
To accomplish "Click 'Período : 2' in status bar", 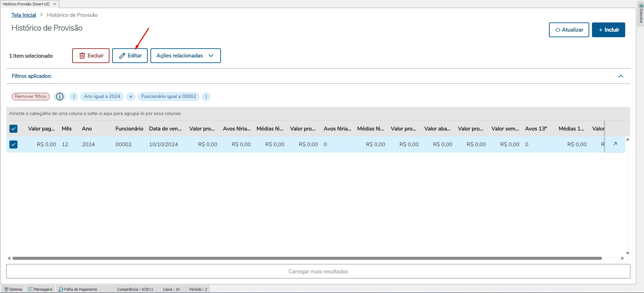I will pos(198,289).
